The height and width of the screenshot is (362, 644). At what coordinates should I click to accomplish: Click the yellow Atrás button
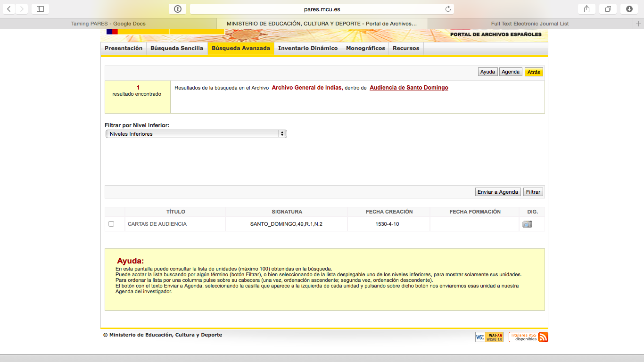(534, 72)
